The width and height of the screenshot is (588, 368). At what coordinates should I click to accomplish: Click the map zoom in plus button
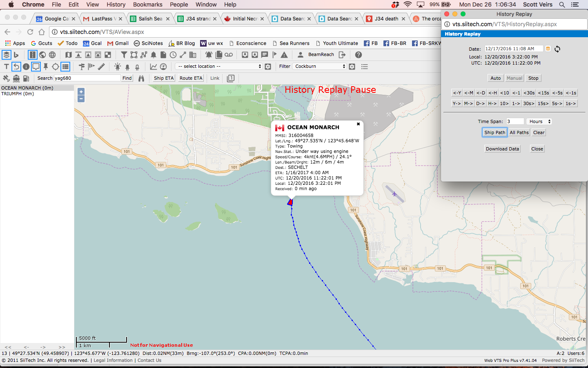coord(81,92)
